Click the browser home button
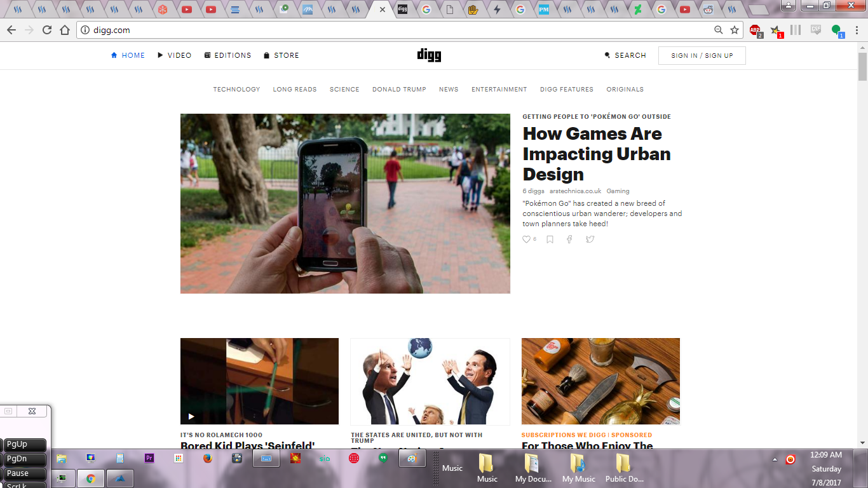868x488 pixels. pyautogui.click(x=64, y=30)
